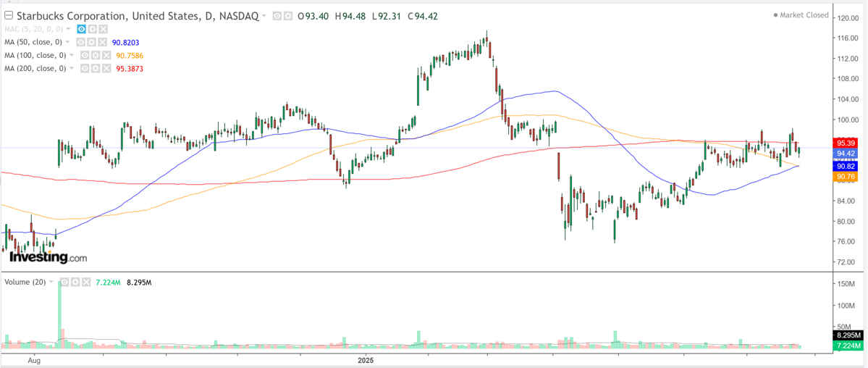The height and width of the screenshot is (368, 868).
Task: Remove the MA 50 indicator
Action: (x=102, y=42)
